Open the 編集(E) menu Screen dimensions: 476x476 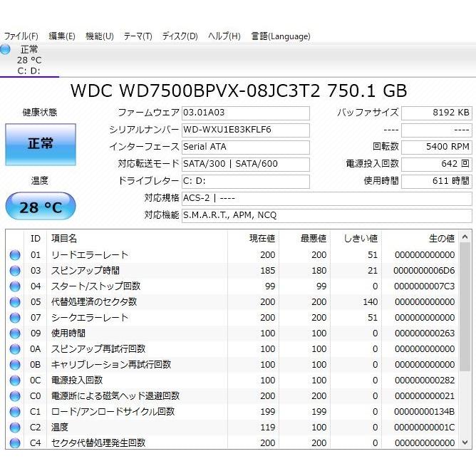click(61, 36)
